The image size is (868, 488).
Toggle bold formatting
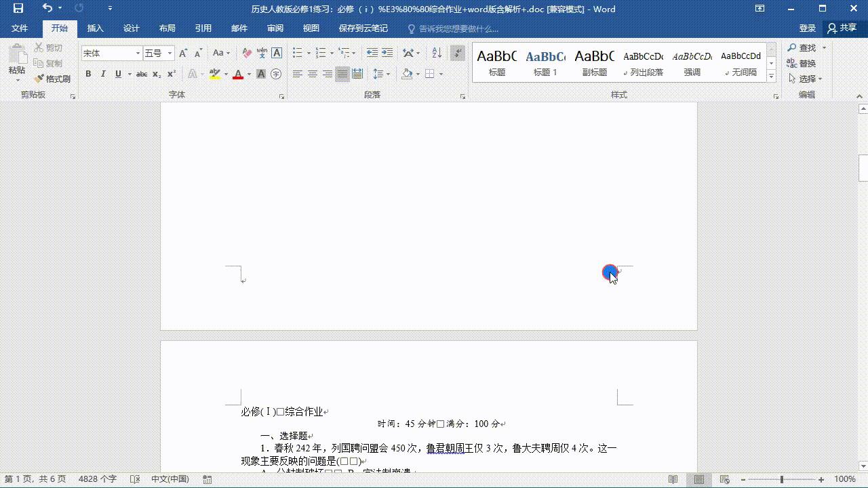click(88, 75)
